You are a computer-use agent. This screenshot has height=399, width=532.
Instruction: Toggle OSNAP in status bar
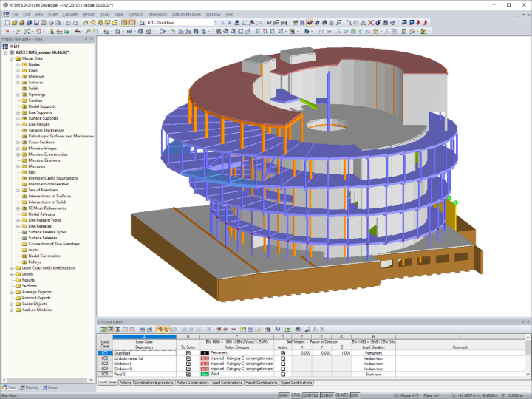327,395
